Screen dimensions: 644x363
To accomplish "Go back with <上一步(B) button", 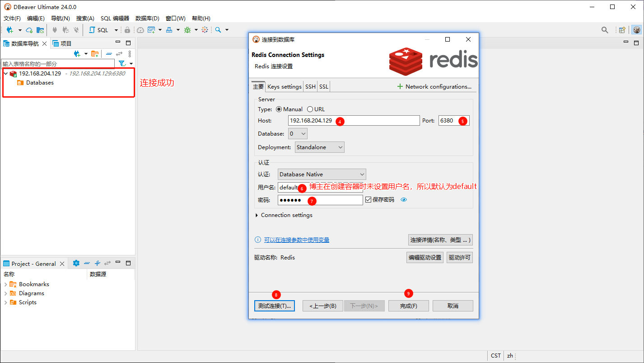I will 323,306.
